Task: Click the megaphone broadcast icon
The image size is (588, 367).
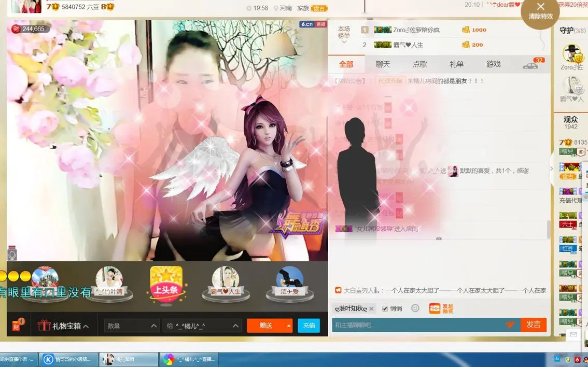Action: pos(338,290)
